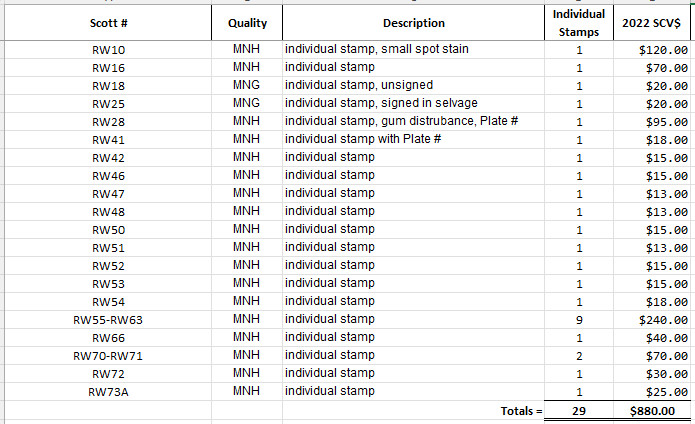Image resolution: width=695 pixels, height=424 pixels.
Task: Click the RW73A cell
Action: point(106,392)
